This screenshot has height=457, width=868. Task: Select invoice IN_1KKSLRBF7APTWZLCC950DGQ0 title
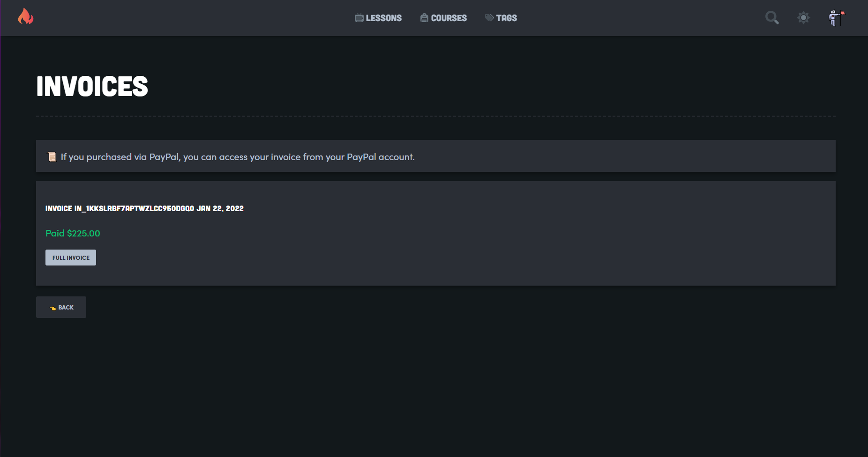pyautogui.click(x=144, y=208)
